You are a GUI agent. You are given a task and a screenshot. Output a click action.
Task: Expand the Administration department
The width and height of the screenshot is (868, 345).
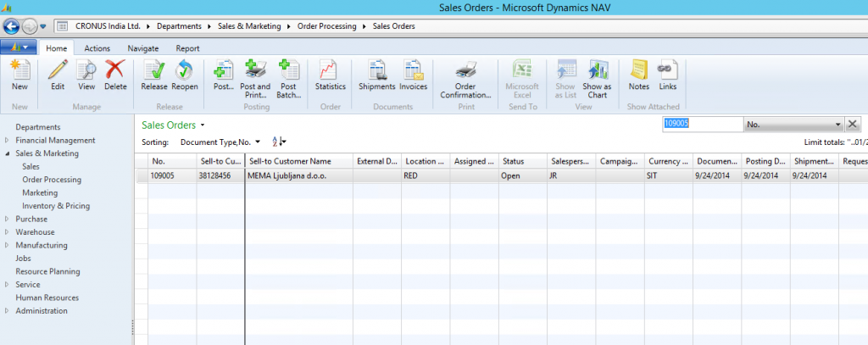tap(7, 311)
